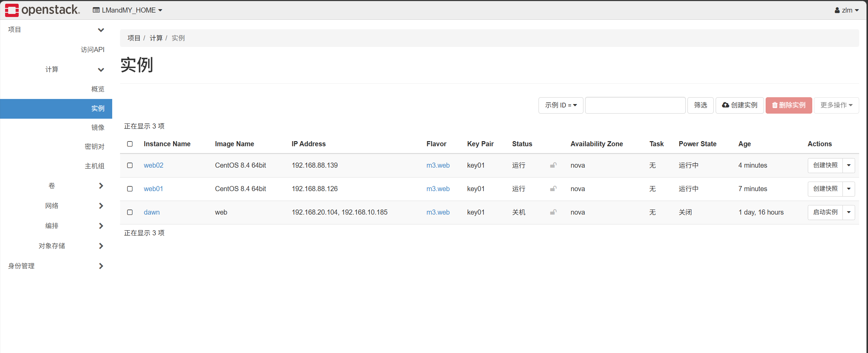Click the 启动实例 button for dawn
The width and height of the screenshot is (868, 353).
[x=825, y=212]
